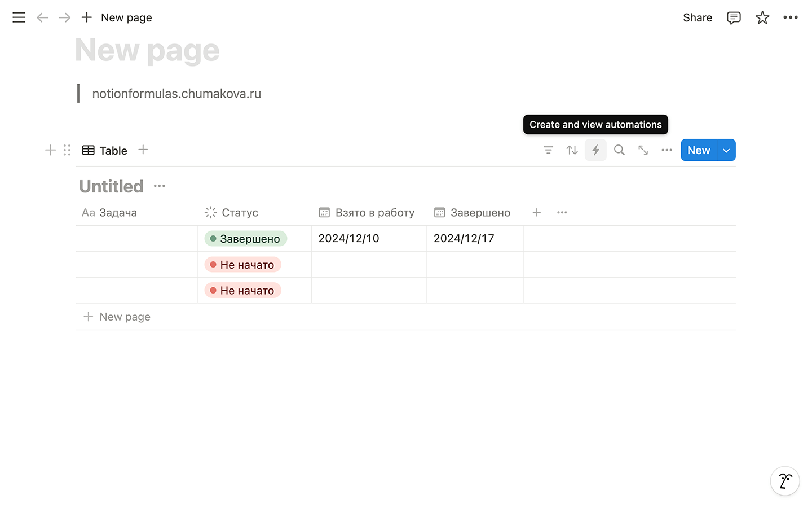Click the six-dot drag handle of the database
The width and height of the screenshot is (812, 508).
pyautogui.click(x=67, y=150)
